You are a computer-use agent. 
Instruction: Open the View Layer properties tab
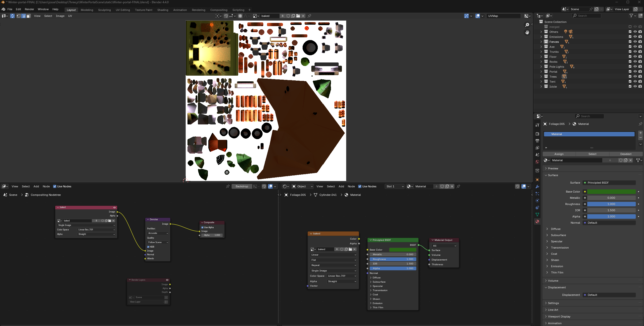[x=537, y=148]
